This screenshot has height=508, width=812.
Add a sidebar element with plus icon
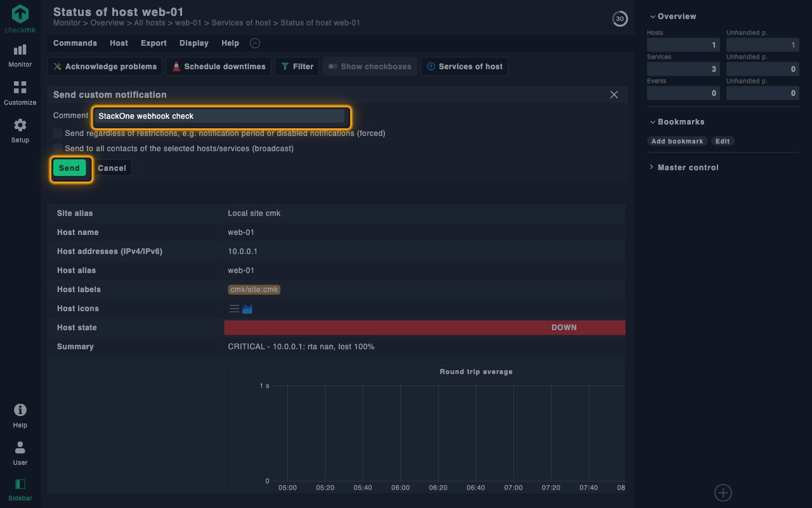tap(723, 492)
